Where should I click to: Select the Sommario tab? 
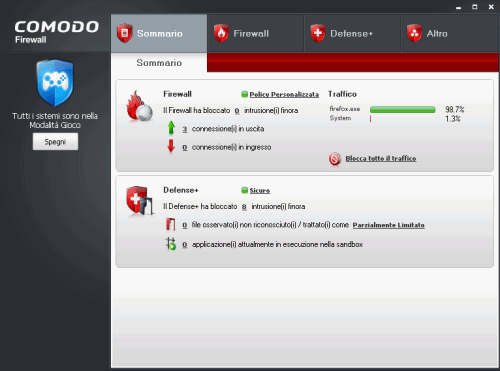click(159, 33)
